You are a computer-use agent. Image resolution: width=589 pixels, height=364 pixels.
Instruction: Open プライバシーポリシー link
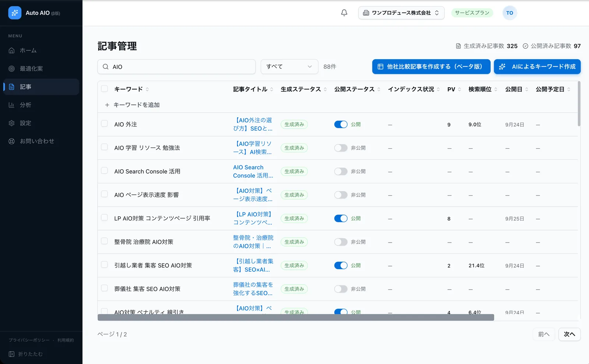pos(29,340)
